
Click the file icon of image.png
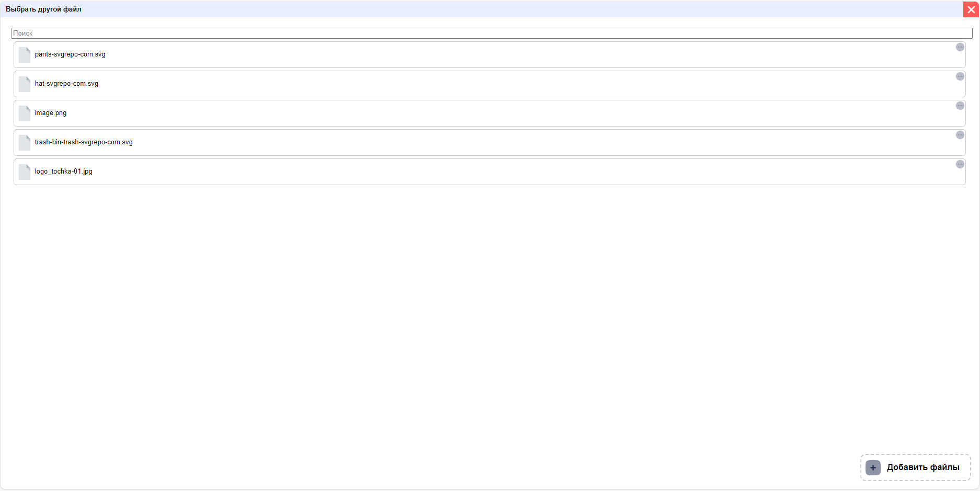(25, 113)
